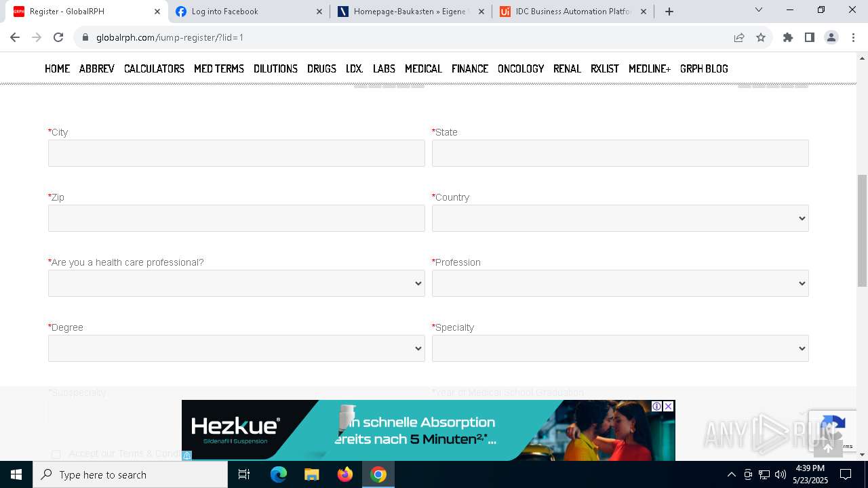The height and width of the screenshot is (488, 868).
Task: Open the Hezkue advertisement banner
Action: (x=428, y=430)
